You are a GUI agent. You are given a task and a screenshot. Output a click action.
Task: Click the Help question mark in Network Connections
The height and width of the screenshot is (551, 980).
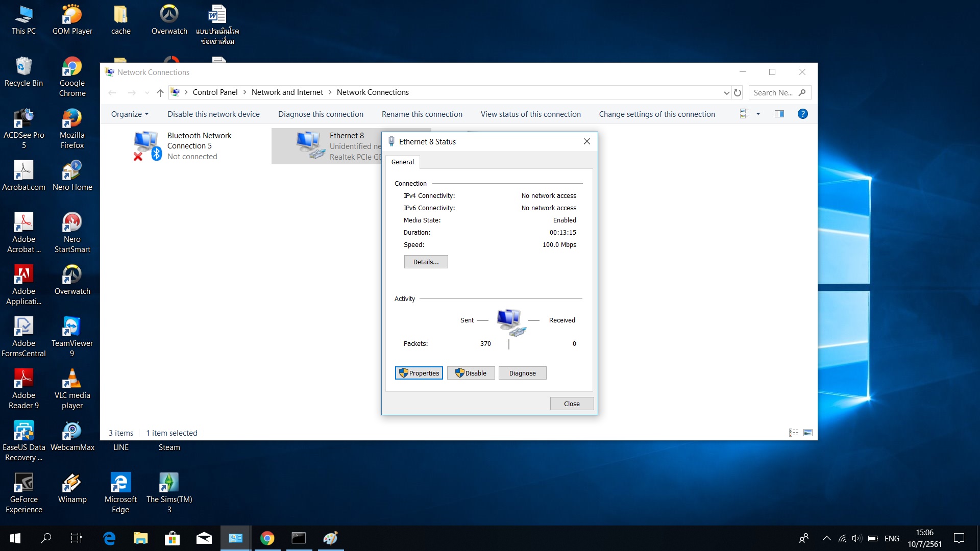tap(802, 114)
